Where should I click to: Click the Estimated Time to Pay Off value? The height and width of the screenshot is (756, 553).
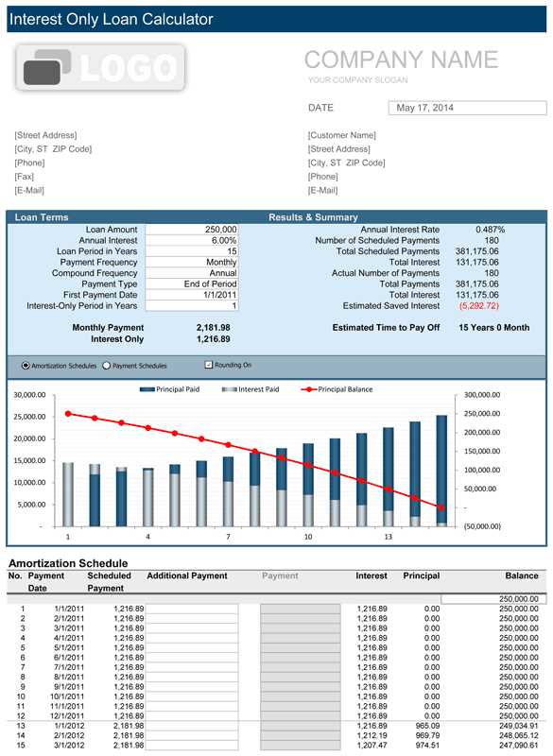pyautogui.click(x=493, y=327)
